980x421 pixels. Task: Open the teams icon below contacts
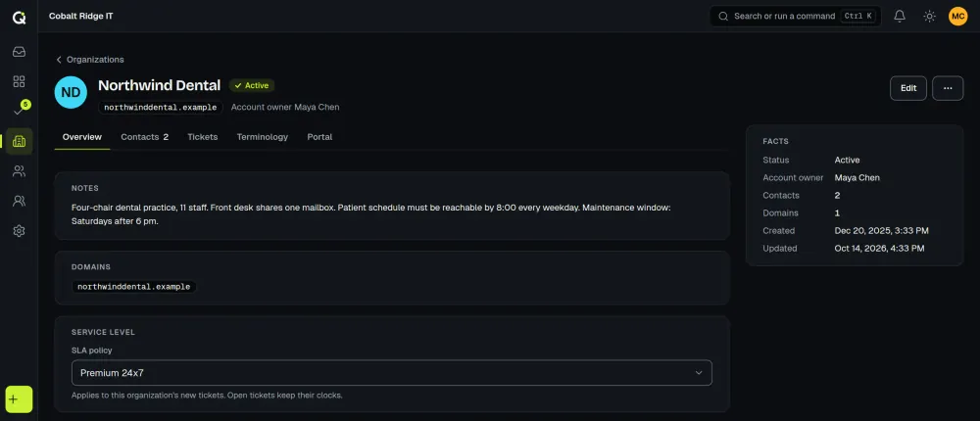coord(19,201)
